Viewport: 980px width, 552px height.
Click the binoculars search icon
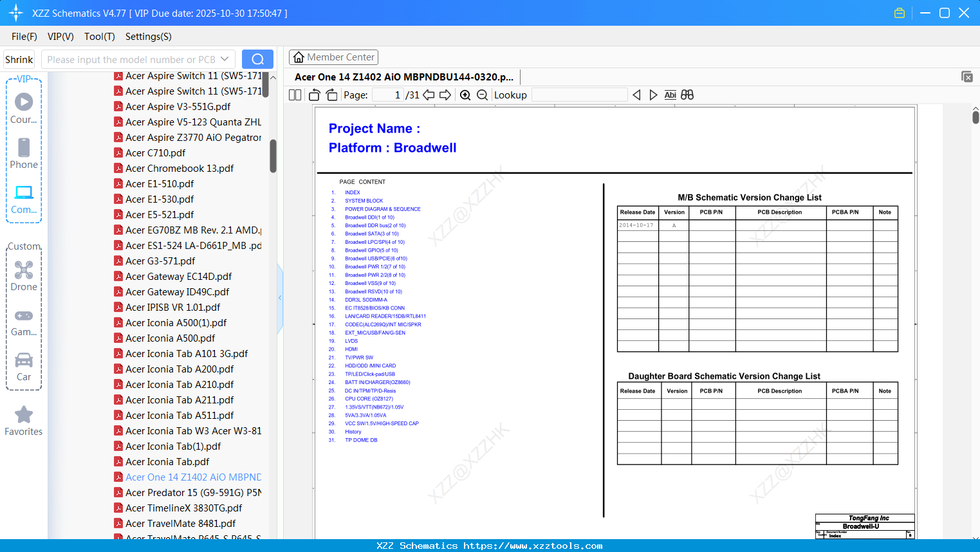687,95
